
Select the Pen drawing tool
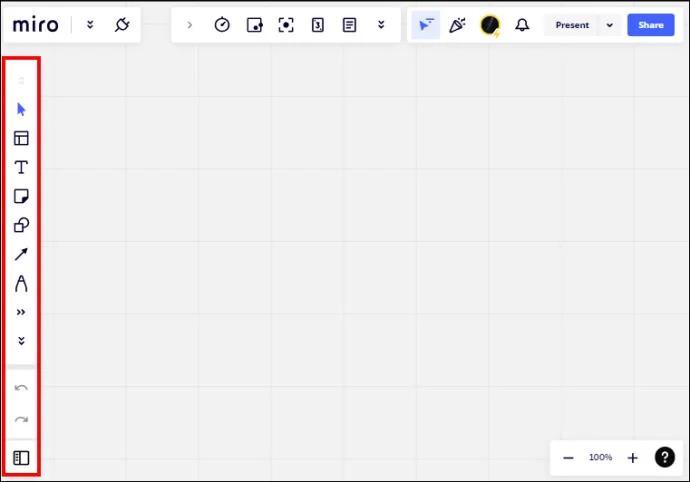coord(21,283)
